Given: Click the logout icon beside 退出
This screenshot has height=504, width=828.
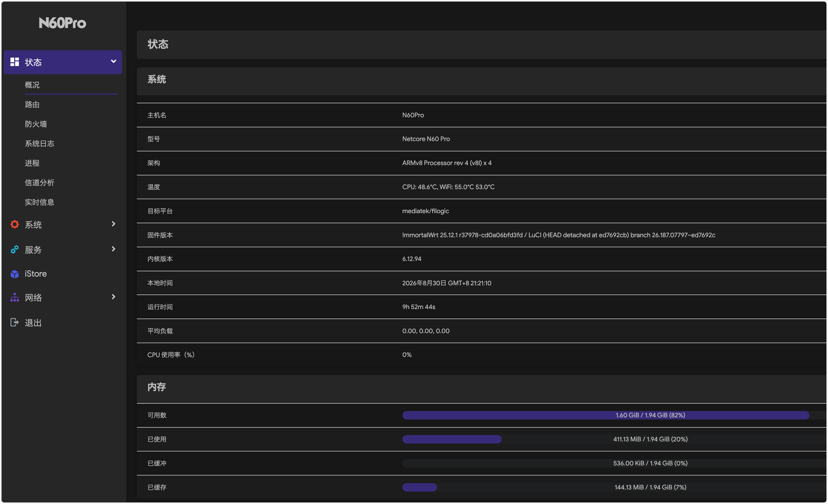Looking at the screenshot, I should (15, 322).
